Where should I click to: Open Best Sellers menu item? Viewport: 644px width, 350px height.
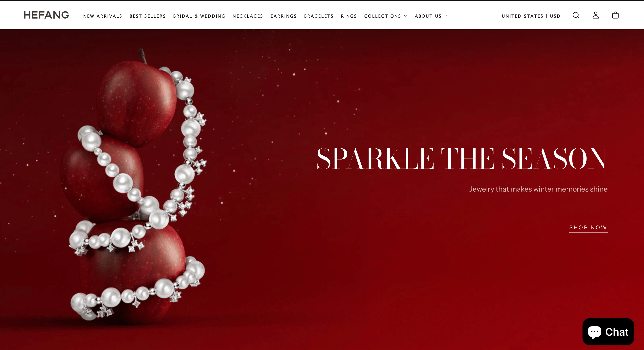148,16
